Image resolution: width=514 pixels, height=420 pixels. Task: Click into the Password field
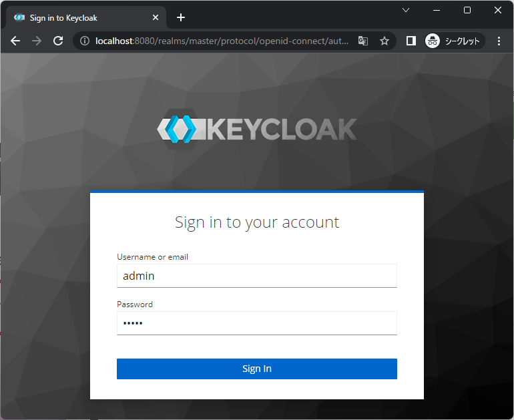(x=256, y=323)
